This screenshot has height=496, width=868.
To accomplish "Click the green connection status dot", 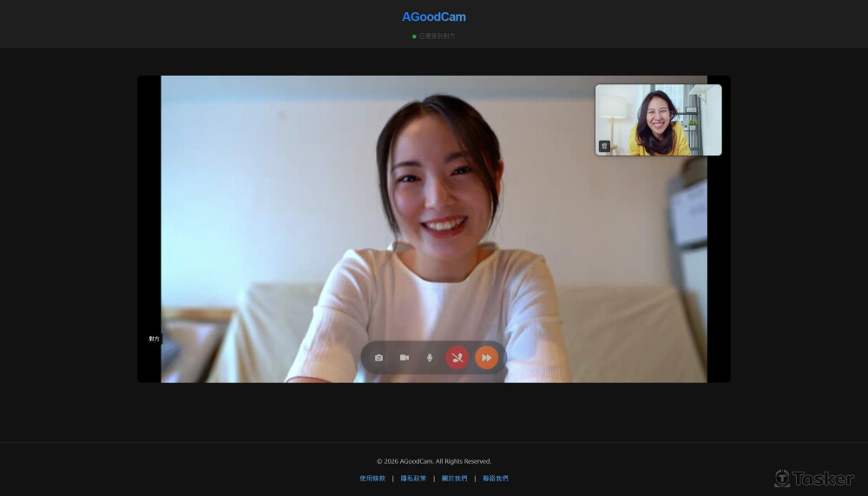I will (414, 36).
